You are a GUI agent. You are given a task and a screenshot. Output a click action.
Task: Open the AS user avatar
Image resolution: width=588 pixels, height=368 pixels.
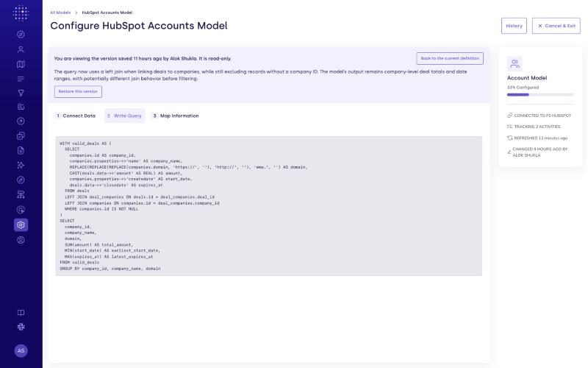(21, 351)
